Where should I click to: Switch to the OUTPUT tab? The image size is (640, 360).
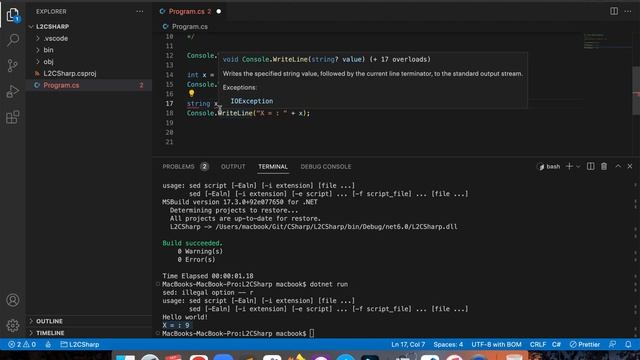point(233,167)
